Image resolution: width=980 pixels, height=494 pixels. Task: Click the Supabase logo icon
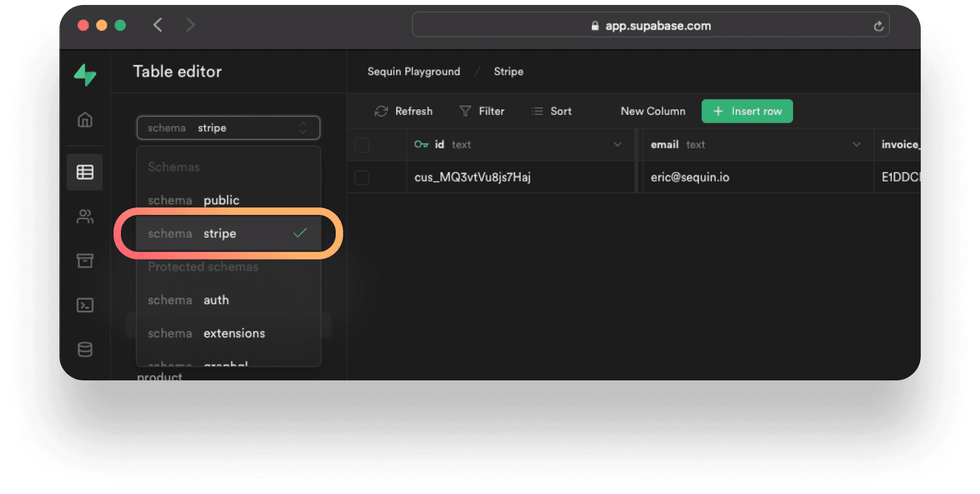click(85, 75)
